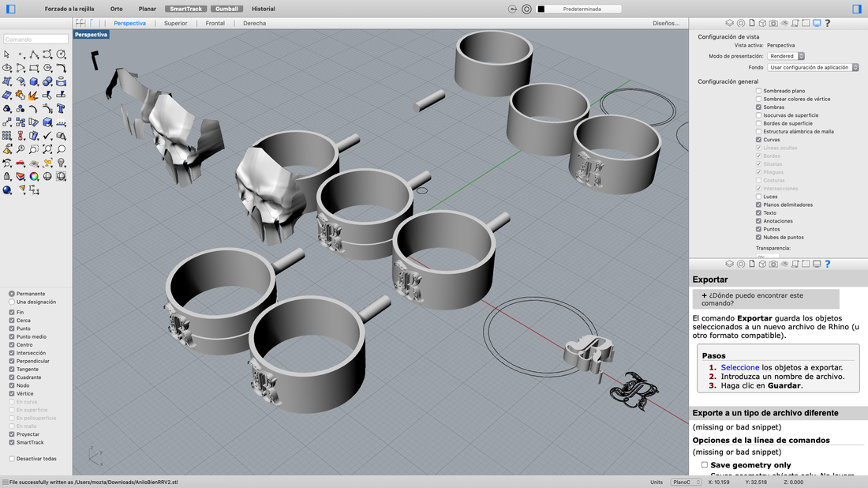Click cube properties icon above Configuración de vista
The height and width of the screenshot is (488, 868).
[x=762, y=23]
